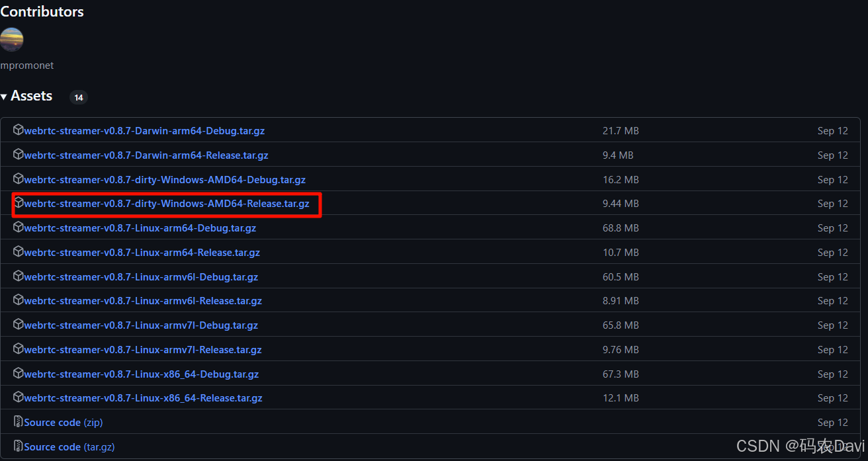
Task: Click zip file icon beside Source code (zip)
Action: 19,422
